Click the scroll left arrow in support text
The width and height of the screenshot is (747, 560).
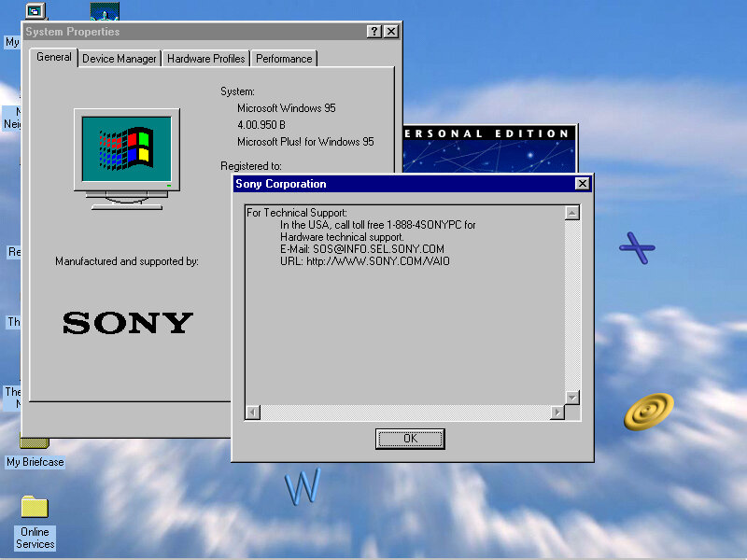(x=252, y=413)
